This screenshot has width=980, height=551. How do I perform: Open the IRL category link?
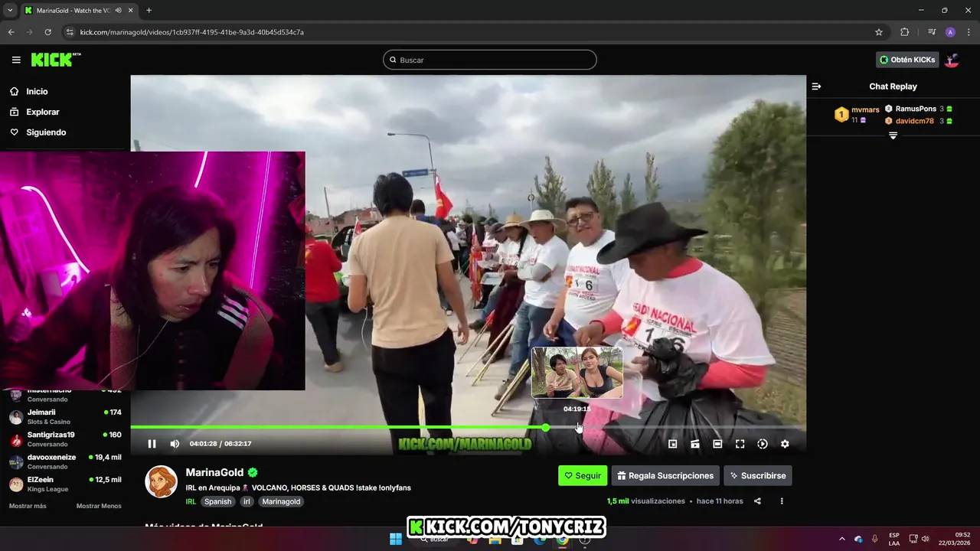(x=191, y=501)
